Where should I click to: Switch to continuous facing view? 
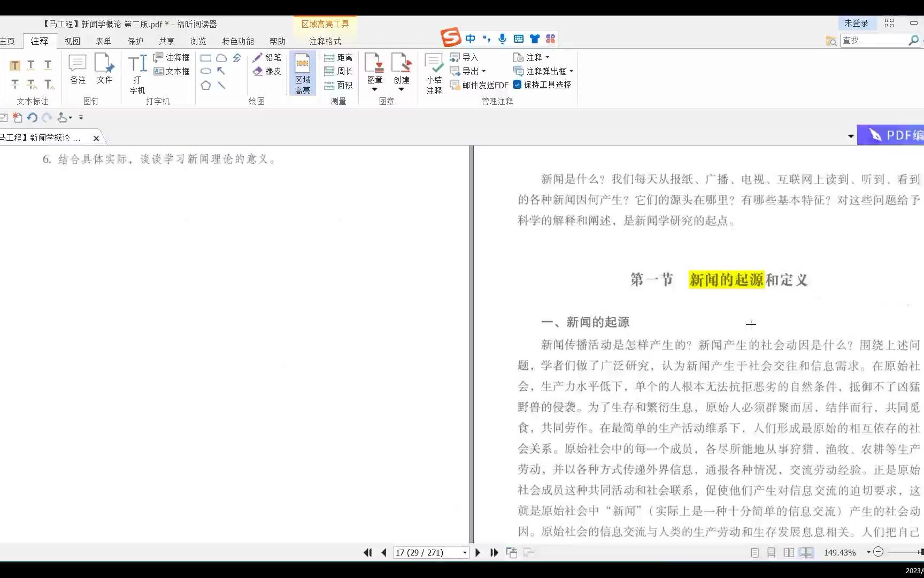click(x=806, y=552)
